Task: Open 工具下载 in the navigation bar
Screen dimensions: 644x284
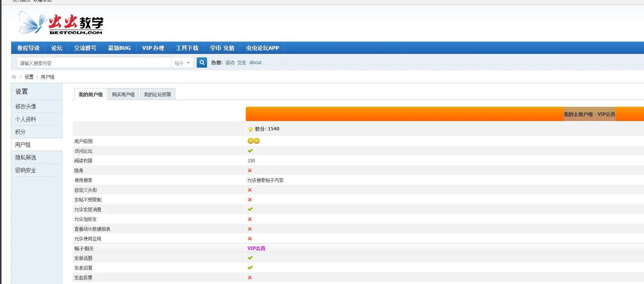Action: click(187, 48)
